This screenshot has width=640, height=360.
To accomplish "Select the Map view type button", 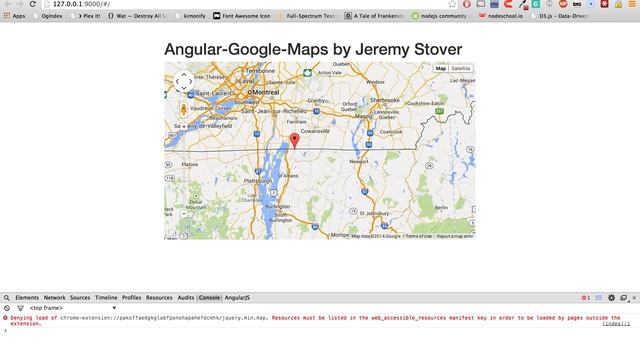I will coord(440,69).
